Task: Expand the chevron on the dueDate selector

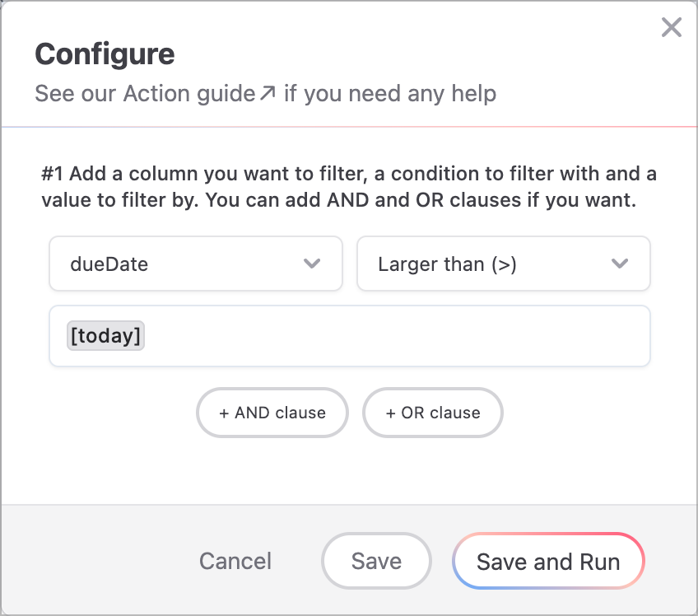Action: 312,264
